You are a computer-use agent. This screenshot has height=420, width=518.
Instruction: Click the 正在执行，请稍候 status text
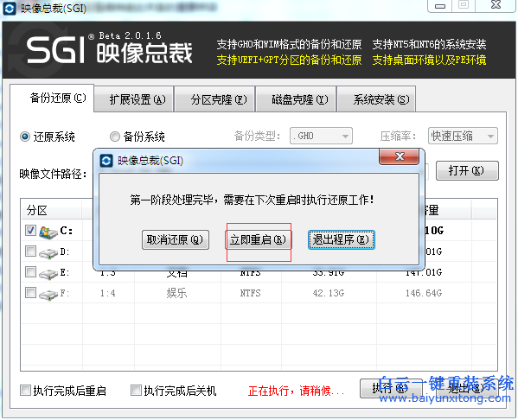(296, 391)
